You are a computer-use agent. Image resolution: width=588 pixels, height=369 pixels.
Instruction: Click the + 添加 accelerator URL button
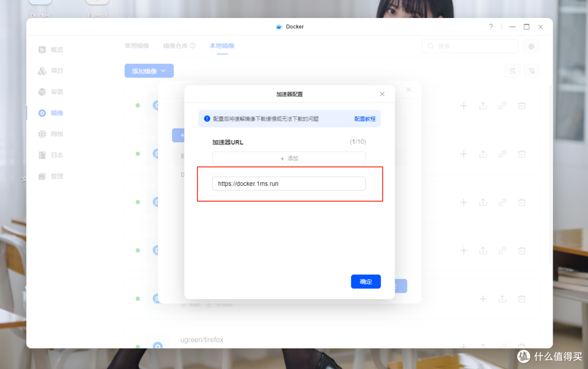click(x=289, y=159)
